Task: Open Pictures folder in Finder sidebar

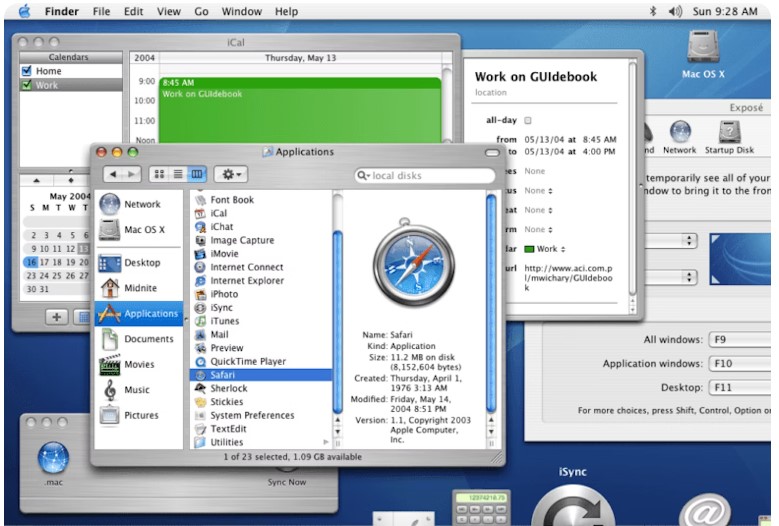Action: tap(138, 415)
